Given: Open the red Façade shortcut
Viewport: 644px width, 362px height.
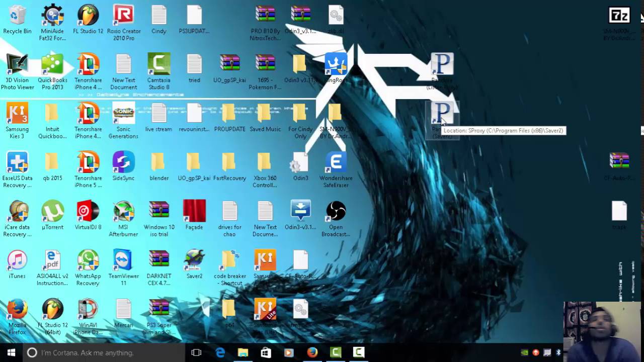Looking at the screenshot, I should pos(194,216).
